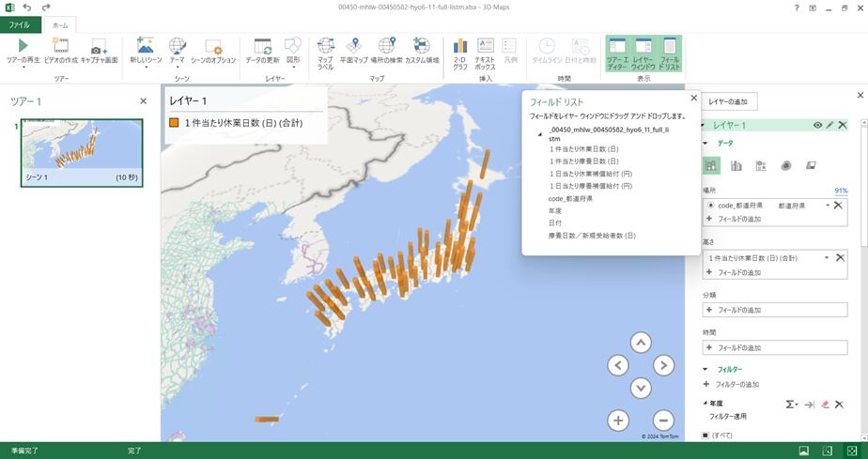The image size is (868, 459).
Task: Open the 都道府県 geography type dropdown
Action: pyautogui.click(x=827, y=205)
